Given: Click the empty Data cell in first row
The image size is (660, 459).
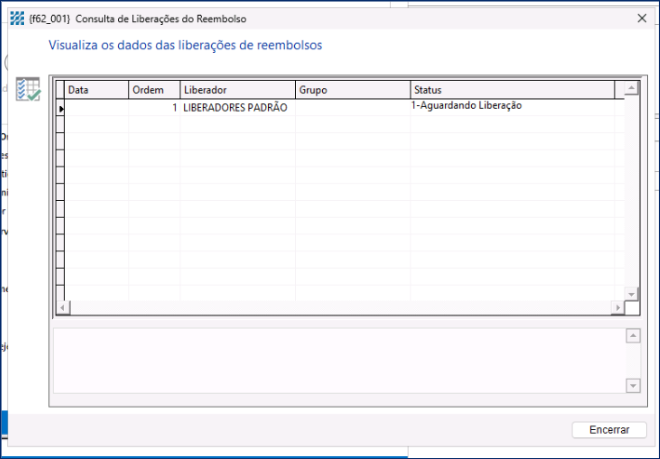Looking at the screenshot, I should 96,107.
